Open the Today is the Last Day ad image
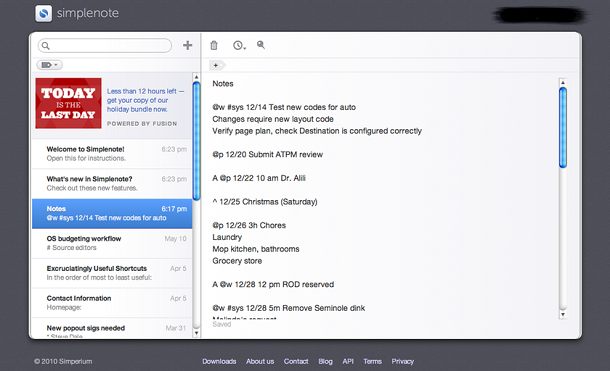Viewport: 610px width, 371px height. coord(68,103)
